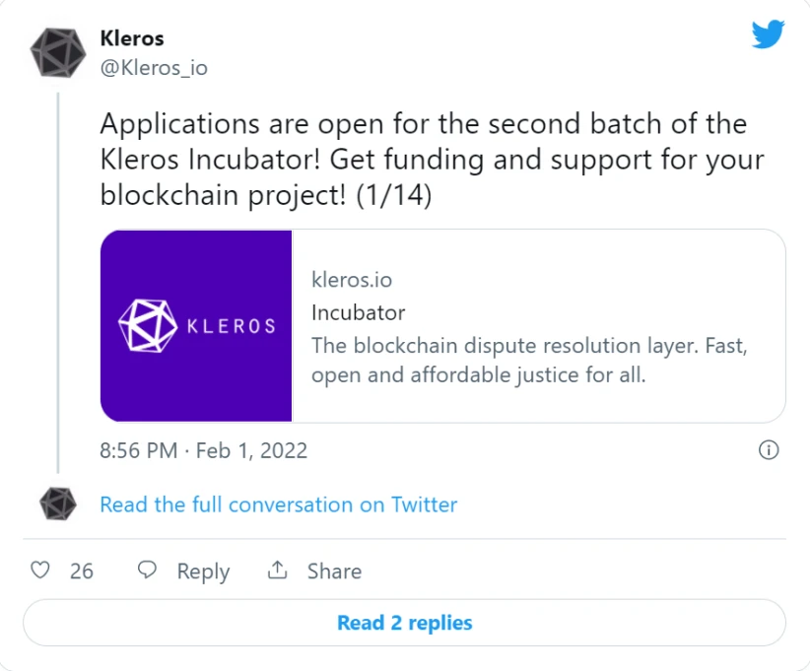Open the kleros.io domain in the link card
The height and width of the screenshot is (672, 811).
[x=352, y=280]
